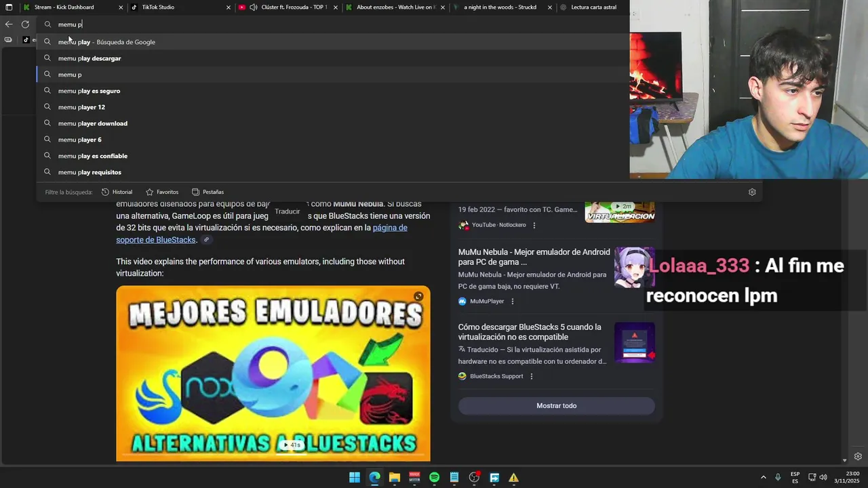The height and width of the screenshot is (488, 868).
Task: Open BlueStacks Support result's more options
Action: tap(532, 376)
